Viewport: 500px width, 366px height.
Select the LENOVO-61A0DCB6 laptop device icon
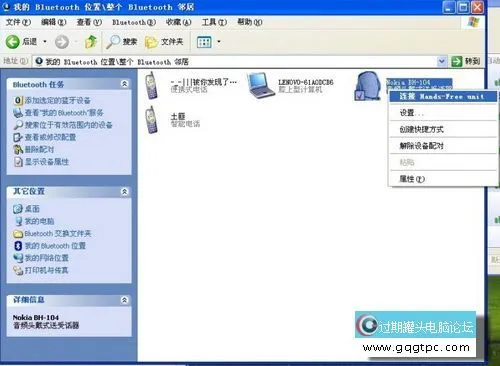pyautogui.click(x=261, y=86)
